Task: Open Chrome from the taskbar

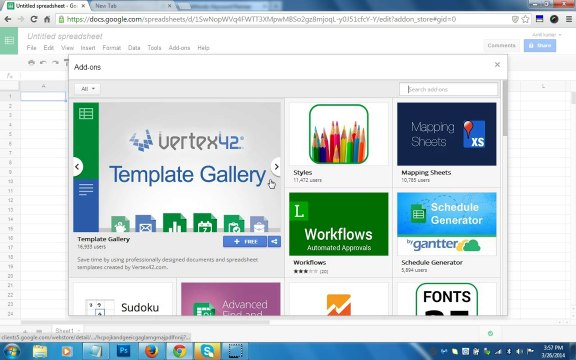Action: [x=179, y=352]
